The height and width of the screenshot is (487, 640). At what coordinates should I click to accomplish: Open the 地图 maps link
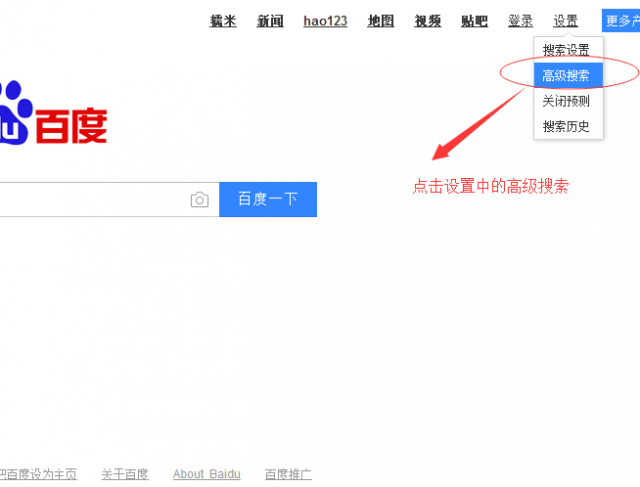click(x=381, y=21)
